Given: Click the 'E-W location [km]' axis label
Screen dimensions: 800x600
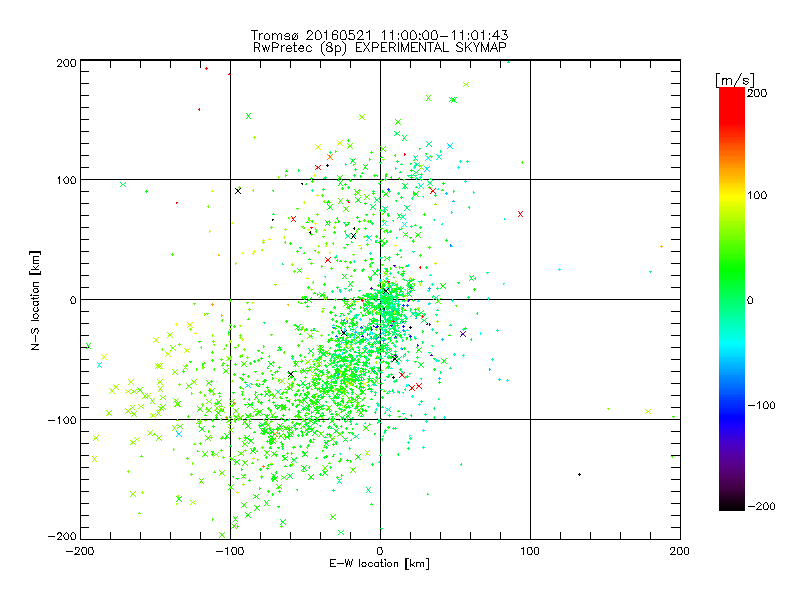Looking at the screenshot, I should click(379, 563).
